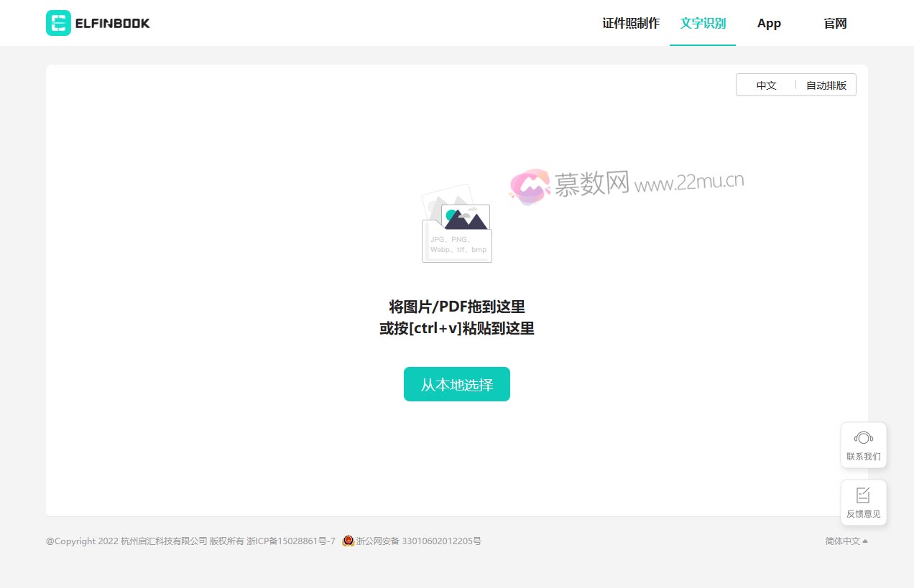Click the ELFINBOOK green logo icon
Image resolution: width=914 pixels, height=588 pixels.
(58, 23)
